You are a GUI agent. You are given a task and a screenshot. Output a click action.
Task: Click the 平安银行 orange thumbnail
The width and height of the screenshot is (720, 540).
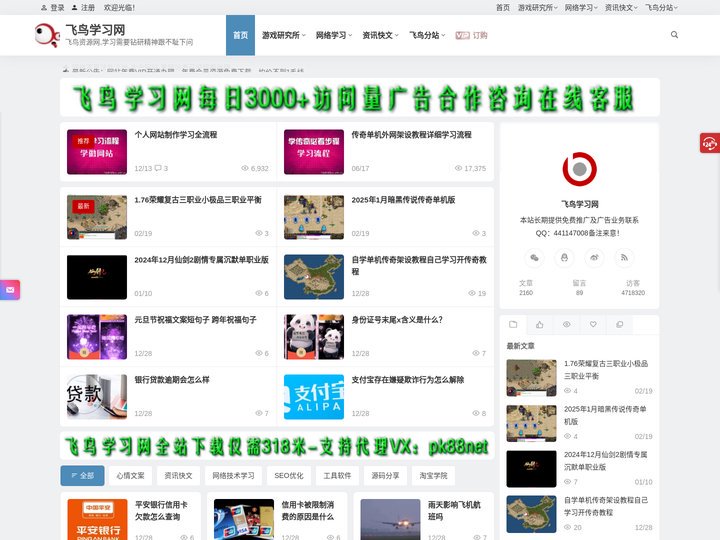click(97, 519)
